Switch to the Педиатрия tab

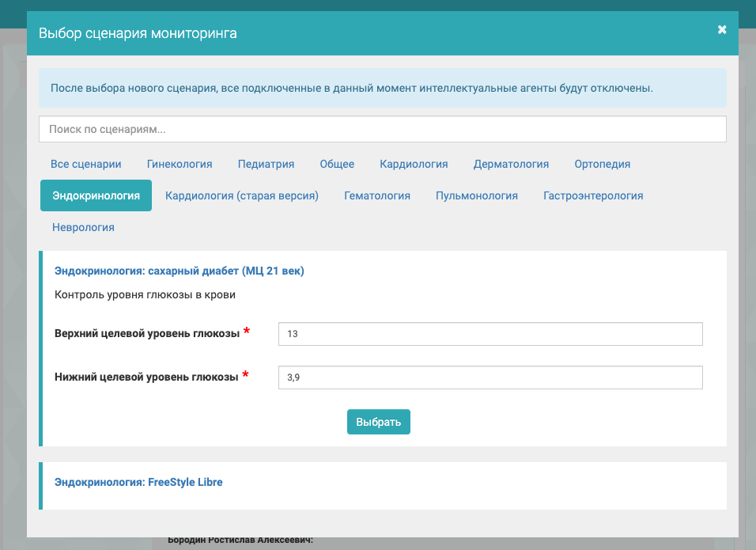tap(266, 164)
